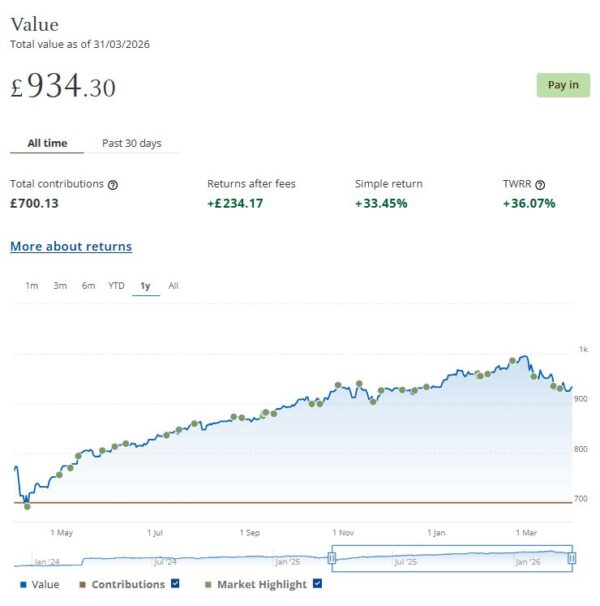600x606 pixels.
Task: Click the Total contributions help icon
Action: click(x=113, y=185)
